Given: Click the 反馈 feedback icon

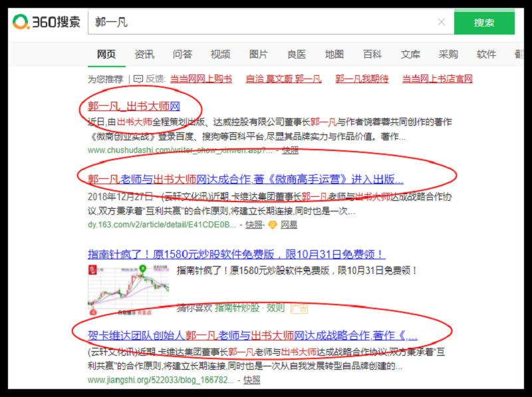Looking at the screenshot, I should coord(138,78).
